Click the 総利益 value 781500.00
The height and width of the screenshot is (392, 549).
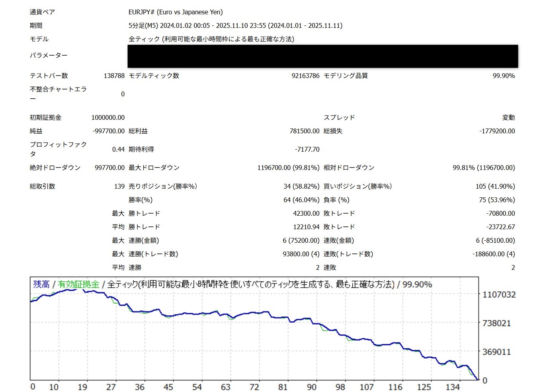point(305,131)
